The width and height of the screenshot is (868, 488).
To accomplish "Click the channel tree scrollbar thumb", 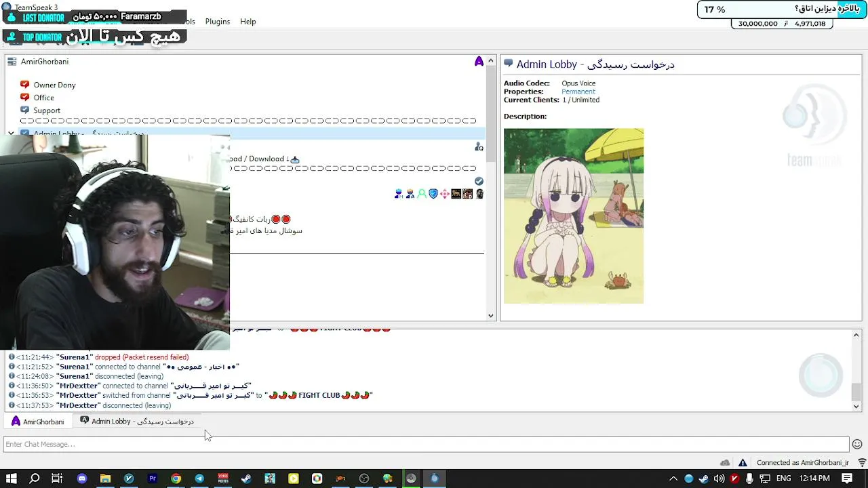I will pos(492,114).
